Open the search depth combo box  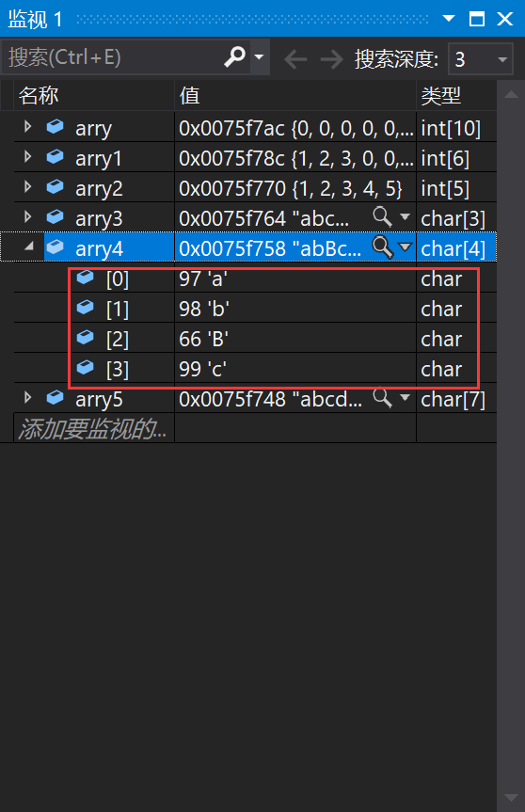coord(481,59)
